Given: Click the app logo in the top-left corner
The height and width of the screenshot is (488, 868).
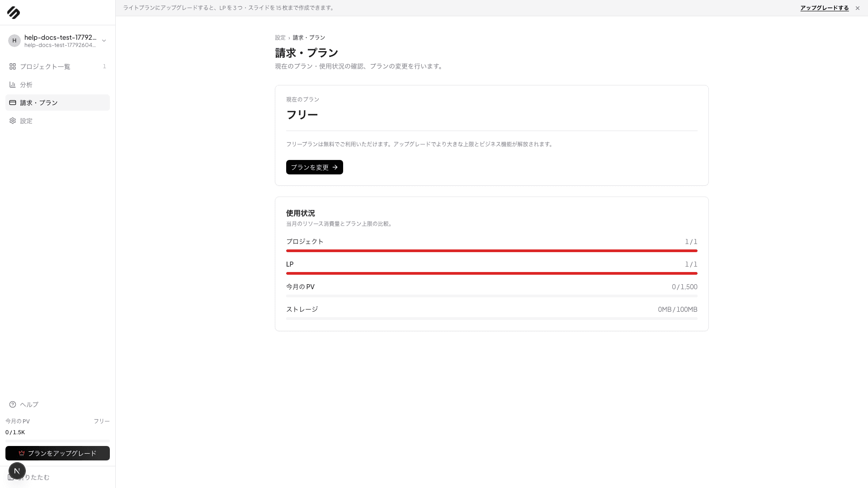Looking at the screenshot, I should pyautogui.click(x=14, y=13).
